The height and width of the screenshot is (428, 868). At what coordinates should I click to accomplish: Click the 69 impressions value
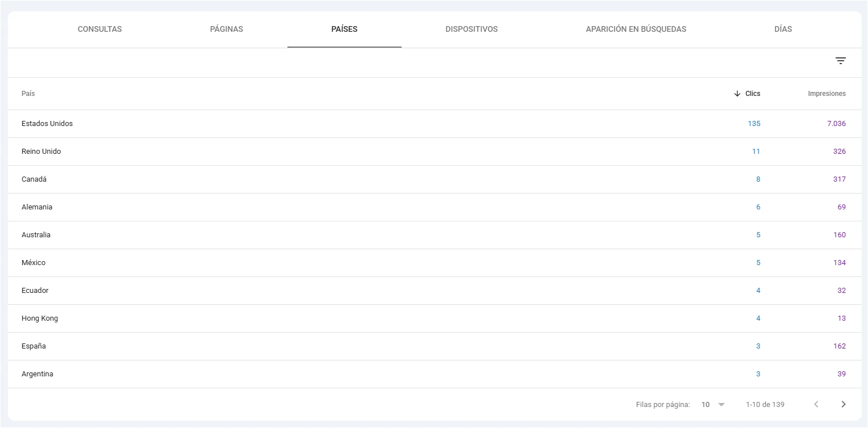coord(842,207)
